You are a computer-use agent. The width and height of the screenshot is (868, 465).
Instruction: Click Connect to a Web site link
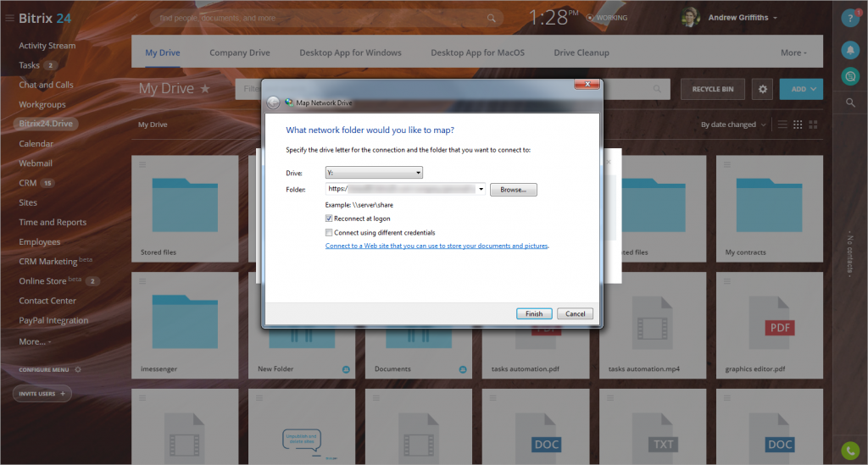pos(437,246)
